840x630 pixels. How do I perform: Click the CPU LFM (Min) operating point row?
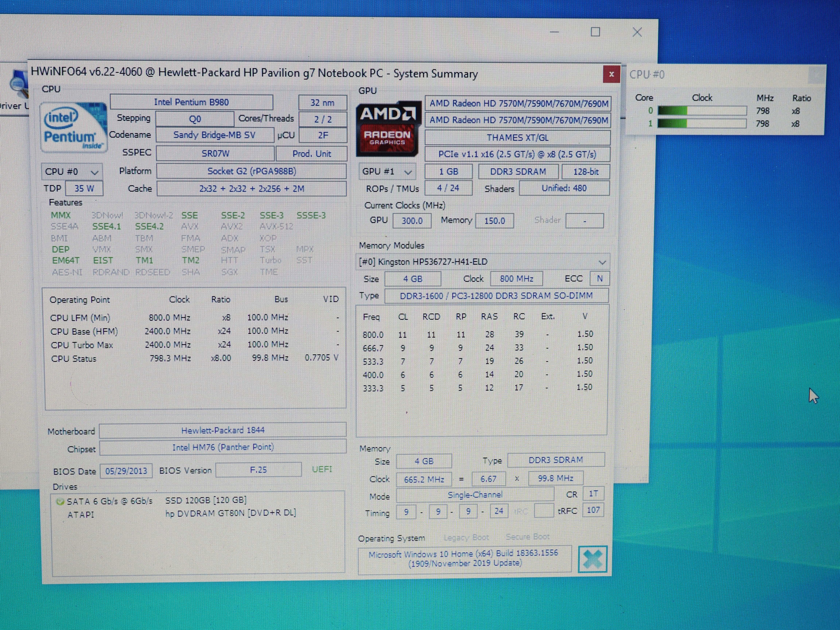[x=195, y=318]
